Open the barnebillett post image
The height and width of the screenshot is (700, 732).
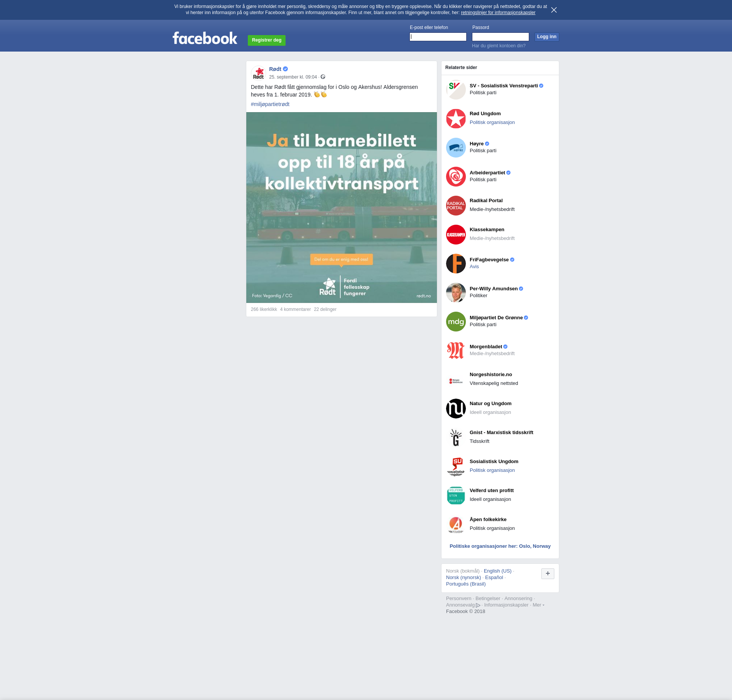(x=342, y=208)
